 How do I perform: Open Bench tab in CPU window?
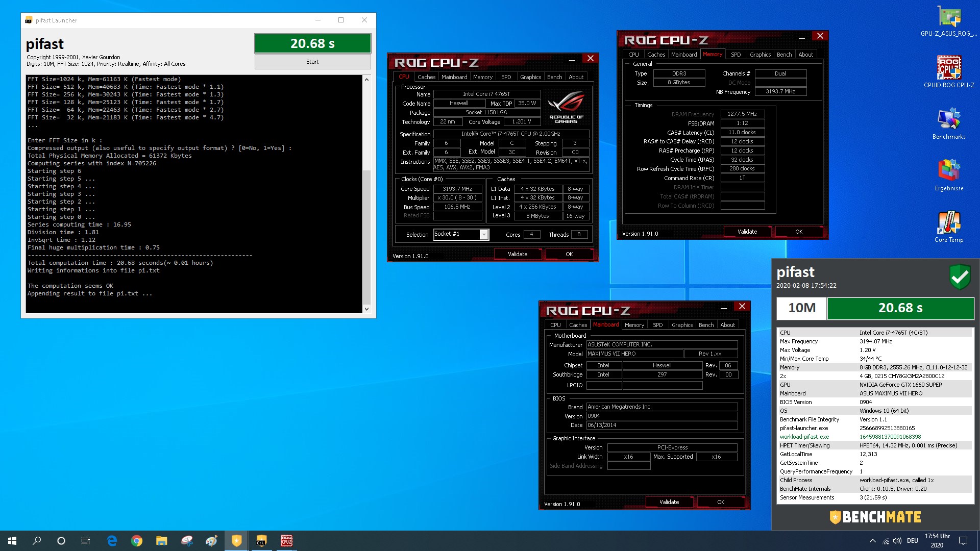click(554, 77)
